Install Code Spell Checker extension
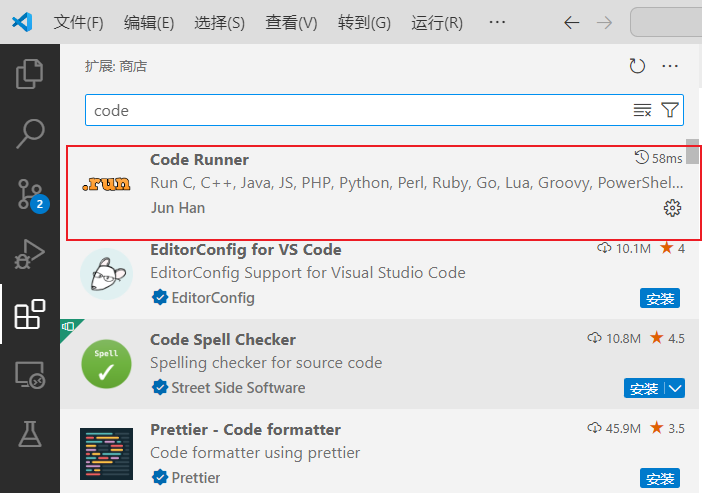Screen dimensions: 702x493 (644, 388)
